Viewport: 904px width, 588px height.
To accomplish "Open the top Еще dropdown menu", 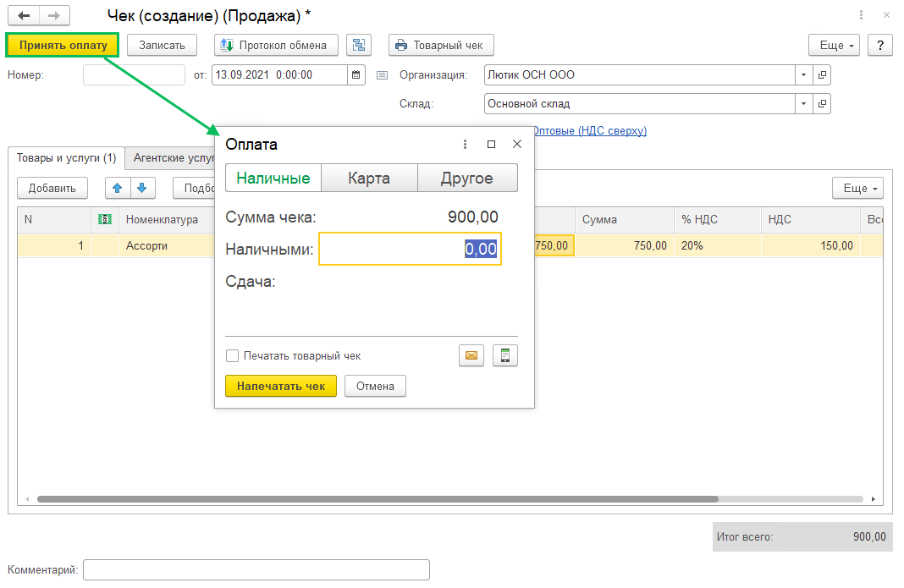I will (x=834, y=45).
